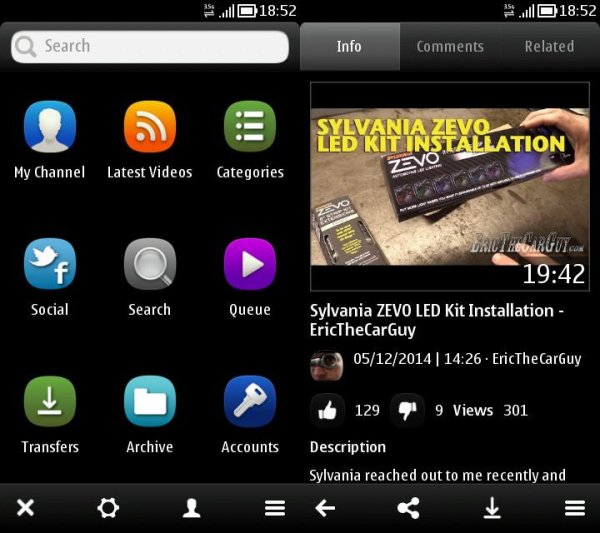Click the Description heading
The image size is (600, 533).
[348, 447]
